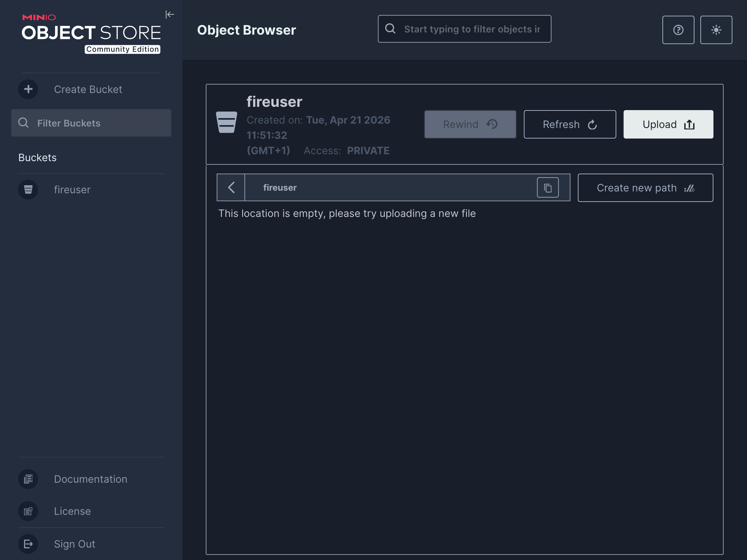
Task: Click the Sign Out icon
Action: (x=28, y=544)
